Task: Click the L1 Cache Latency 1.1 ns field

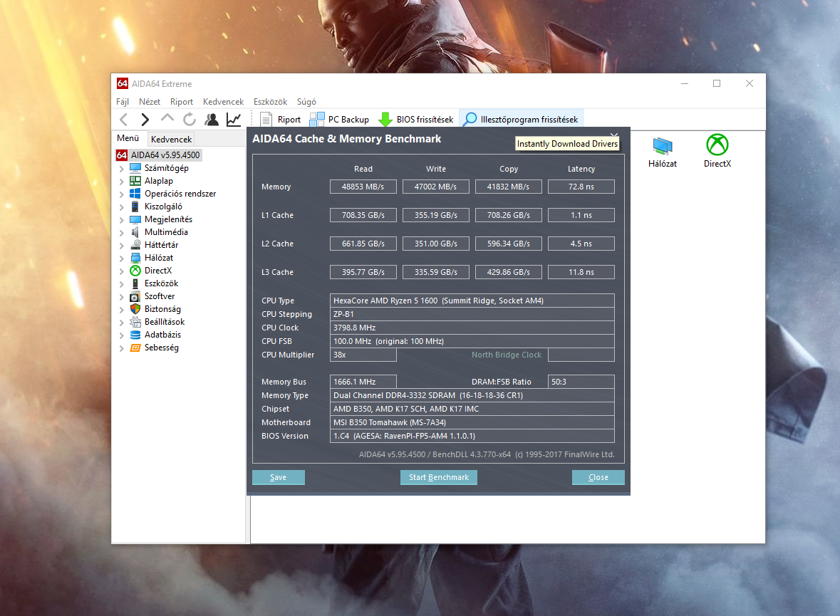Action: coord(581,215)
